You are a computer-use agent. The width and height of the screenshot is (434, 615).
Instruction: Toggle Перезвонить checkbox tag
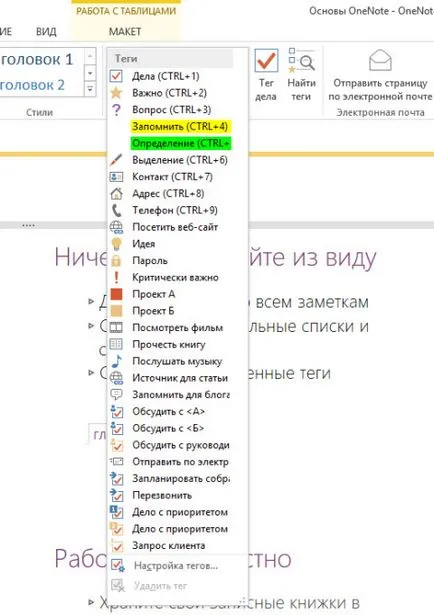(117, 495)
